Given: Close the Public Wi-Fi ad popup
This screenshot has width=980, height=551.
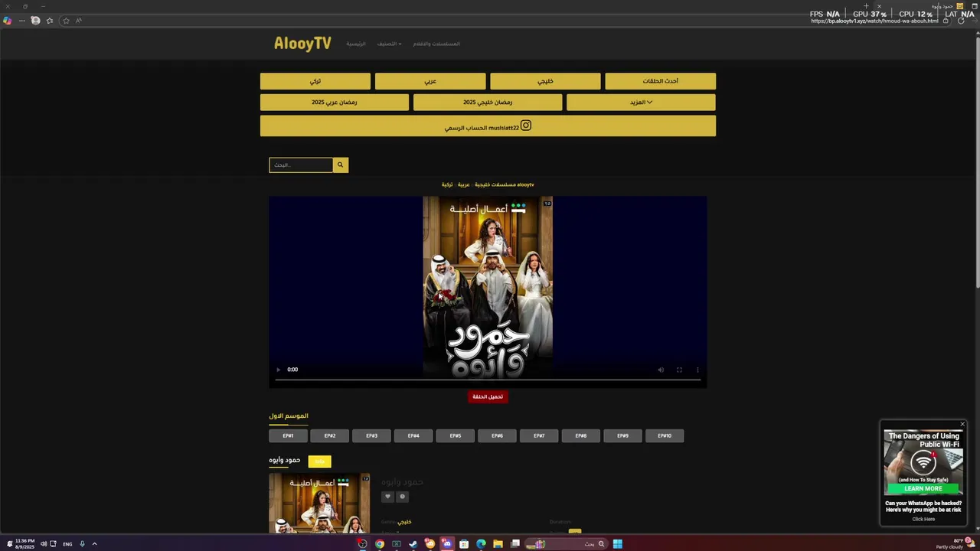Looking at the screenshot, I should pyautogui.click(x=962, y=424).
